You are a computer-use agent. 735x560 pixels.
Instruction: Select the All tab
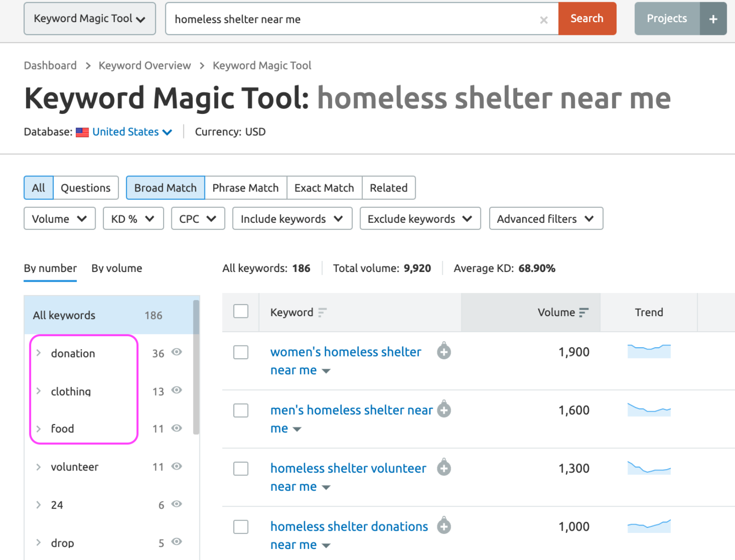pyautogui.click(x=39, y=188)
